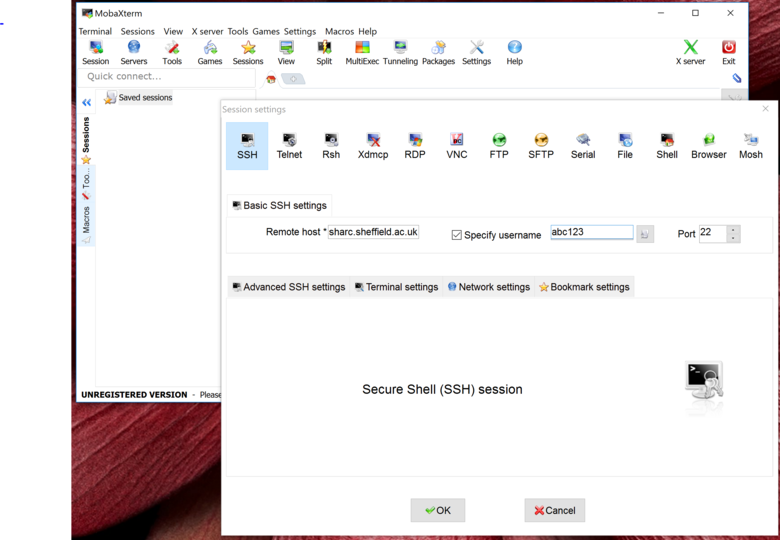Select the Serial session type
Image resolution: width=780 pixels, height=540 pixels.
click(x=583, y=146)
